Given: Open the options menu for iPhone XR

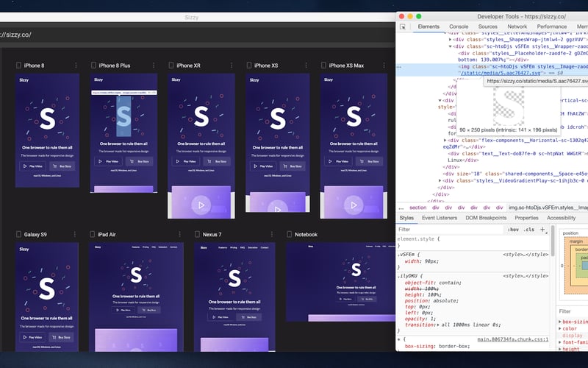Looking at the screenshot, I should click(232, 66).
